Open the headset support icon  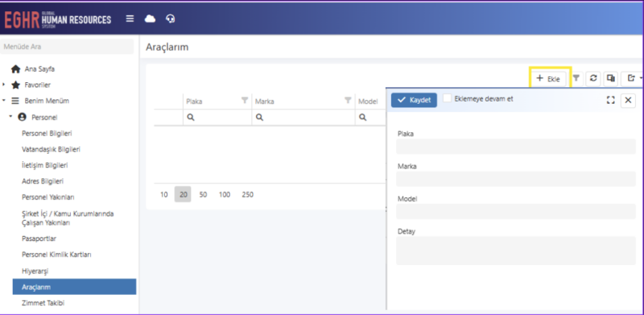click(x=171, y=19)
